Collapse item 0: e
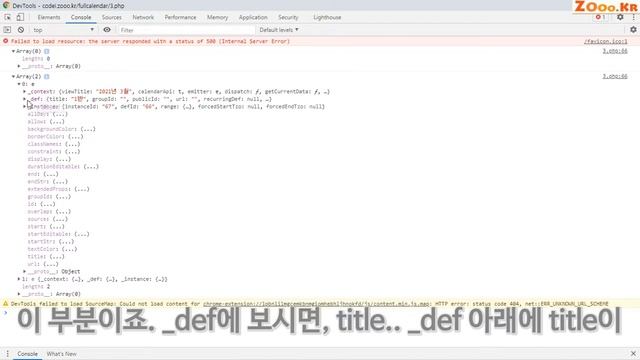 coord(19,84)
